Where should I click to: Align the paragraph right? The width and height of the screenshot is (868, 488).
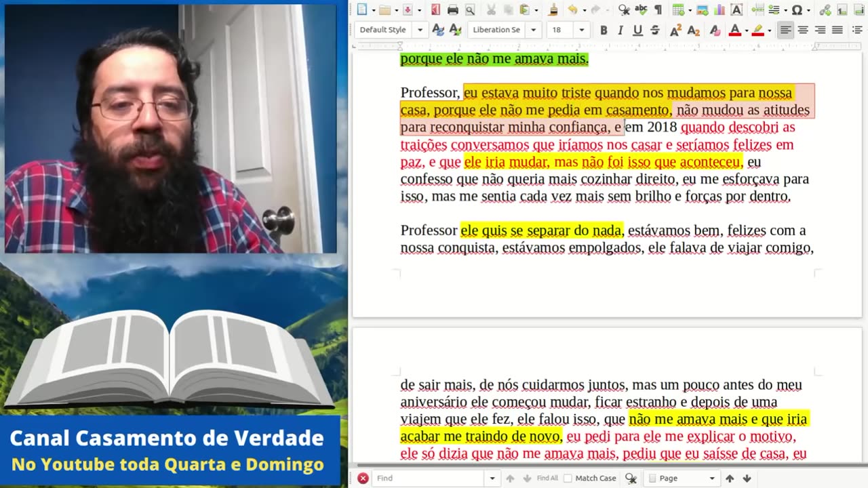(820, 30)
